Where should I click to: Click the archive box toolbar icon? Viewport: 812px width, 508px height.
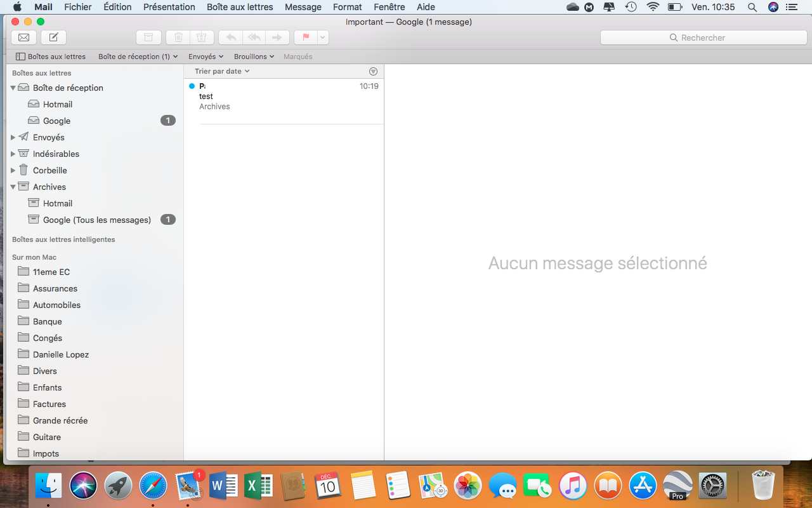pos(148,37)
